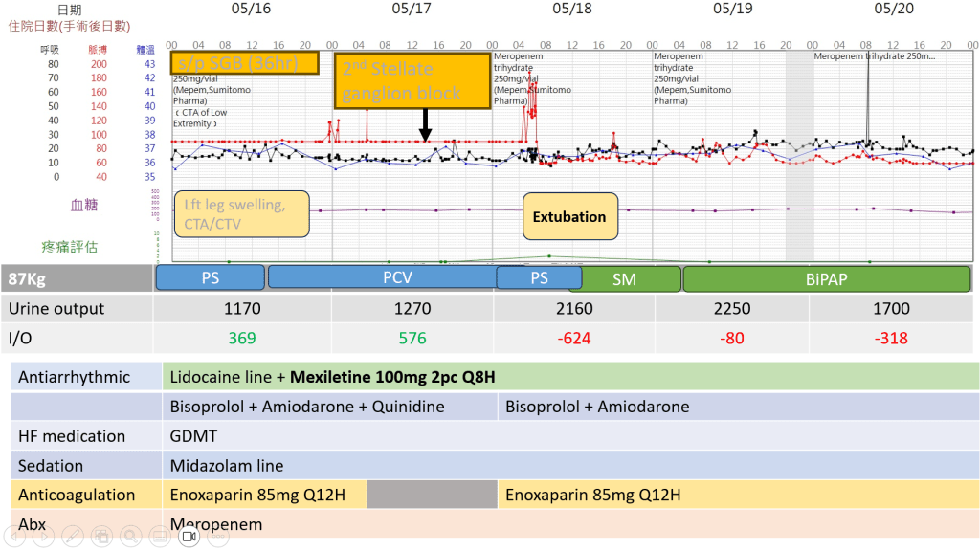Go to the previous slide arrow
The image size is (980, 551).
pos(12,537)
